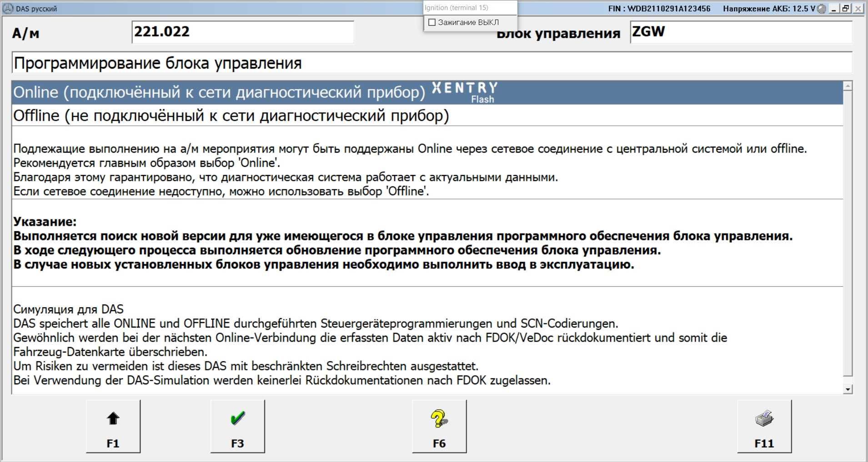The width and height of the screenshot is (868, 462).
Task: Click the scroll-up arrow of the list
Action: point(848,86)
